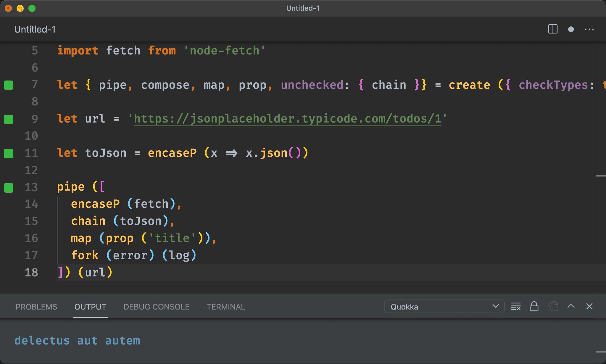Viewport: 606px width, 364px height.
Task: Place cursor on 'toJson' declaration on line 11
Action: [106, 153]
